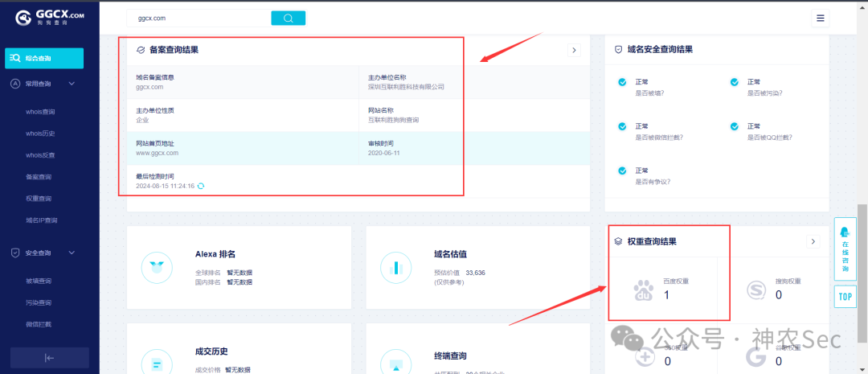The height and width of the screenshot is (374, 868).
Task: Click the refresh icon beside 最后检测时间
Action: 201,186
